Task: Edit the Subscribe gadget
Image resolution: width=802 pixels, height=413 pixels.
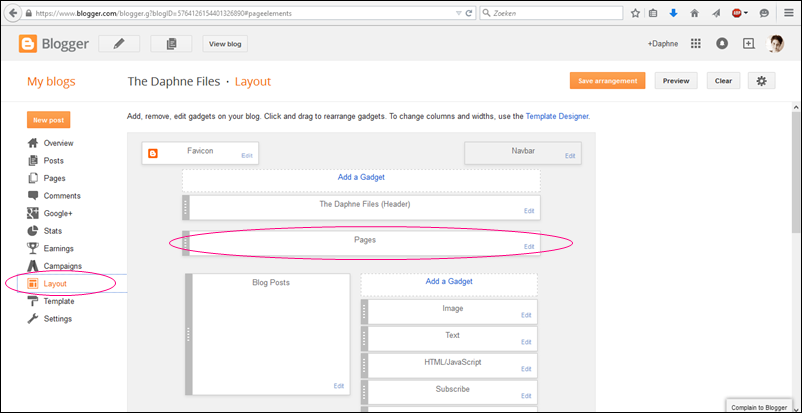Action: point(526,396)
